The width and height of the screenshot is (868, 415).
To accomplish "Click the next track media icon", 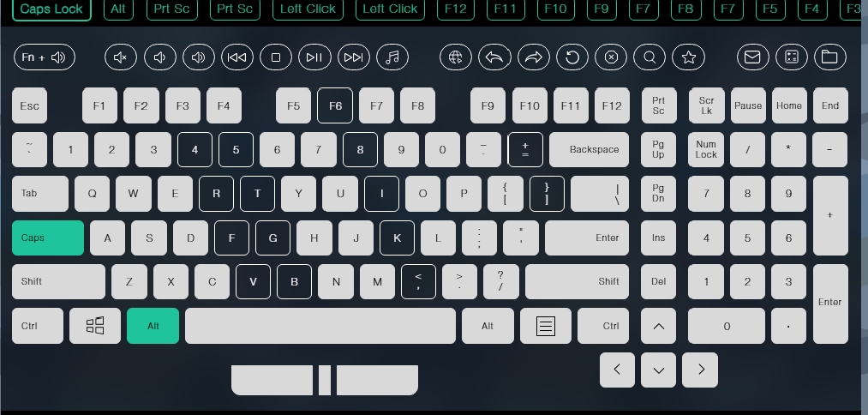I will coord(353,57).
